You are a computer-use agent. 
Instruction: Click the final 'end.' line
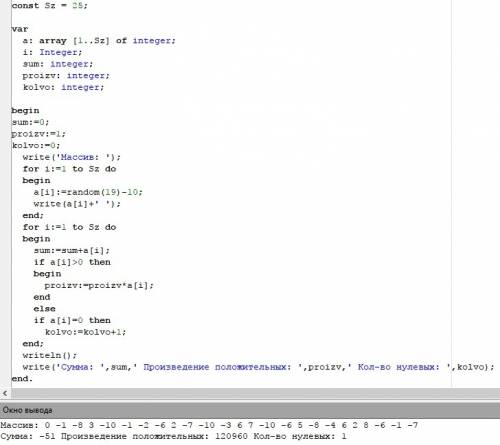click(22, 379)
